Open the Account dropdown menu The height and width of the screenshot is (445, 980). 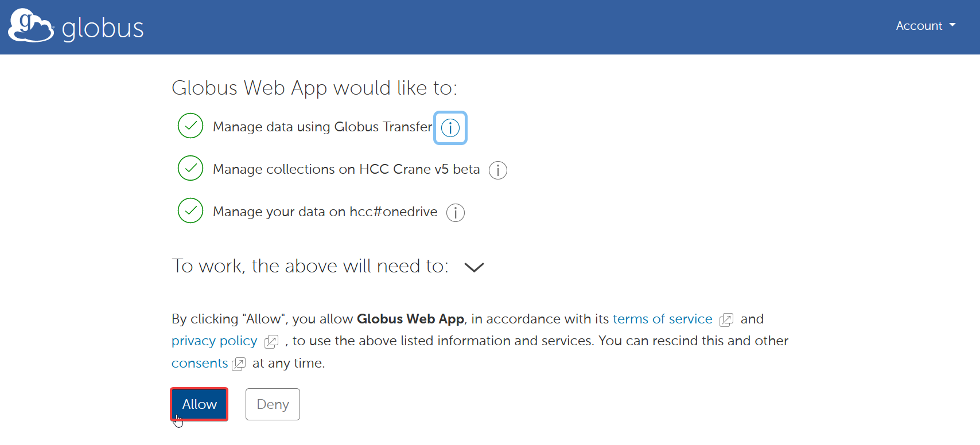tap(925, 26)
